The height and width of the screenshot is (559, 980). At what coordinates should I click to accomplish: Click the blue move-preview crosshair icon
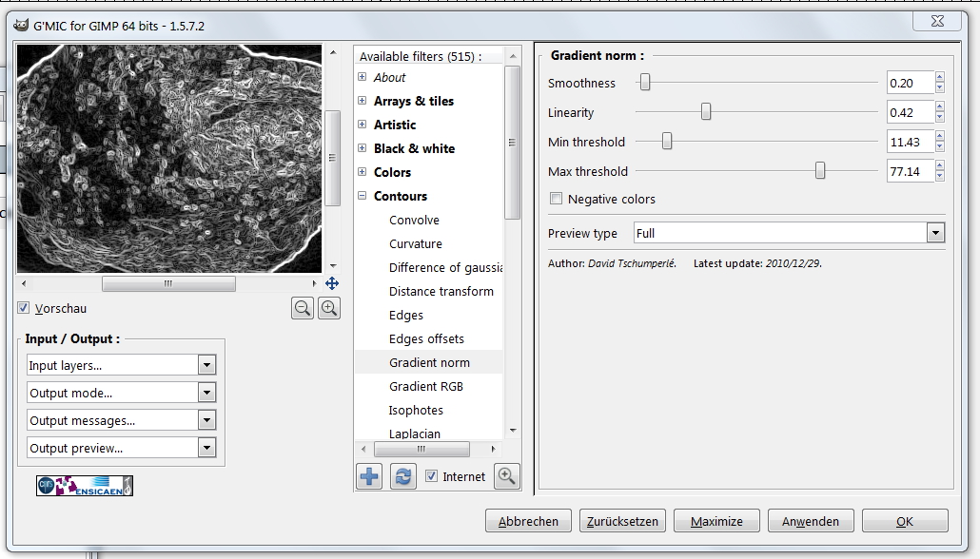click(332, 283)
